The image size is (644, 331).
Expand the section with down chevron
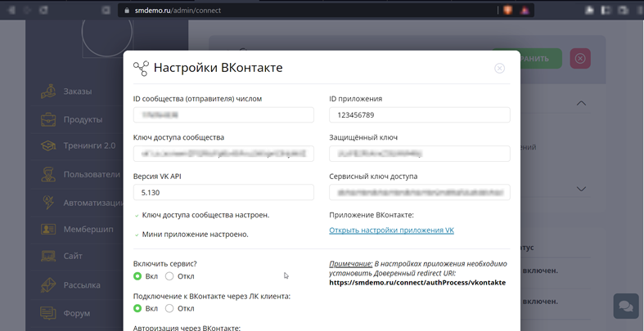coord(581,189)
